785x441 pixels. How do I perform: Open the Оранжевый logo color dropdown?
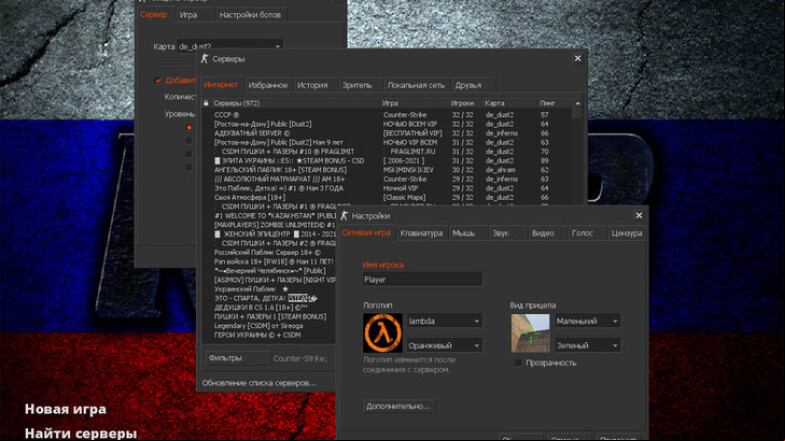pyautogui.click(x=444, y=345)
